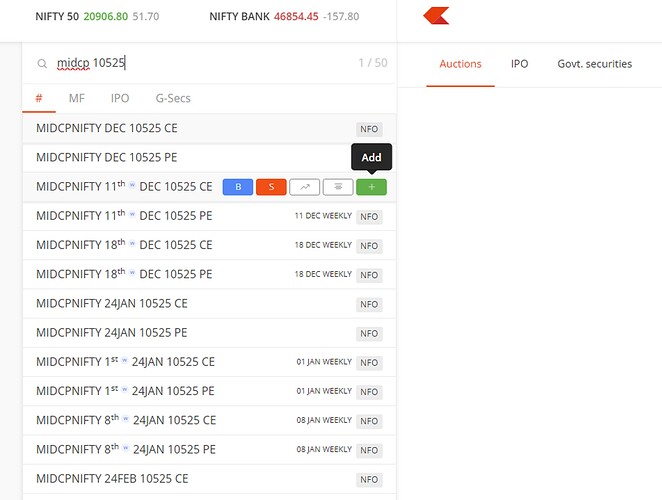Click 01 JAN WEEKLY label on 10525 CE row

click(324, 362)
